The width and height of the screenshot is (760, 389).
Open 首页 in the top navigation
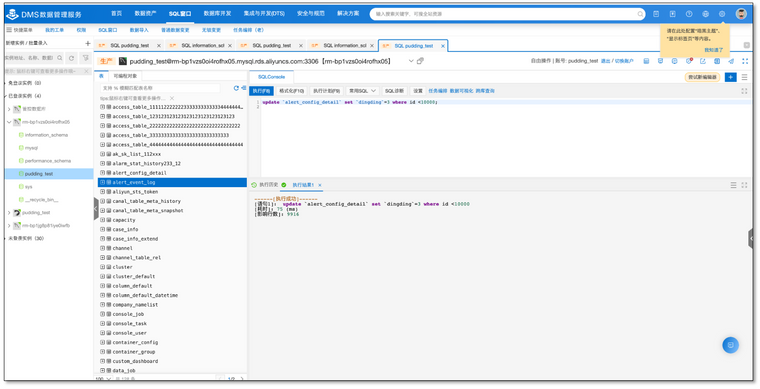116,14
